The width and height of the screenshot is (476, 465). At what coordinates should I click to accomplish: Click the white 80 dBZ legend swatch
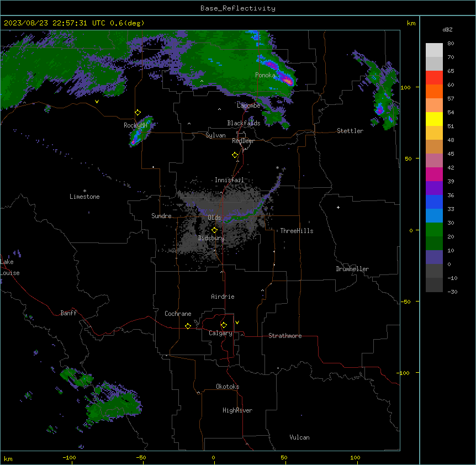coord(434,50)
